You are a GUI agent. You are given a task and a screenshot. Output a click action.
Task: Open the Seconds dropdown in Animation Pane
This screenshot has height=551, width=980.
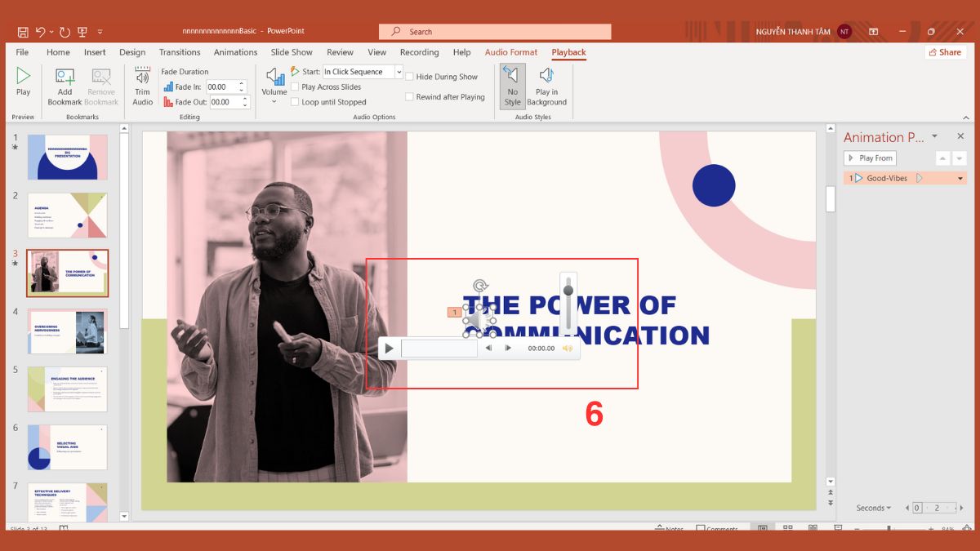point(874,508)
